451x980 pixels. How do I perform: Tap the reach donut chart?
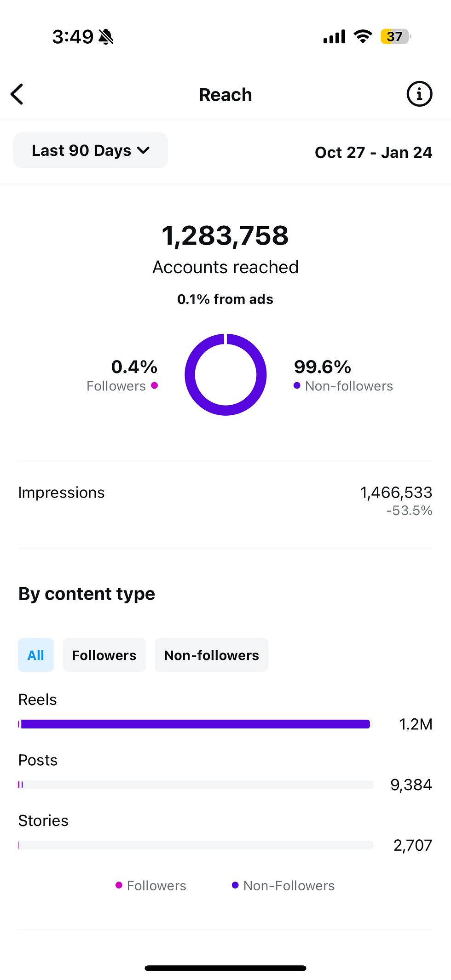pos(225,375)
